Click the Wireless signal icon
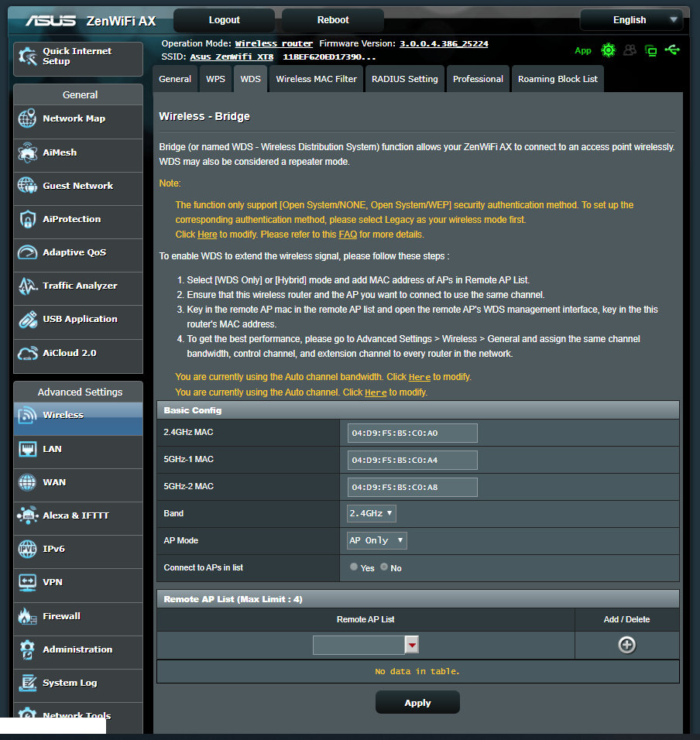Image resolution: width=700 pixels, height=740 pixels. (27, 415)
